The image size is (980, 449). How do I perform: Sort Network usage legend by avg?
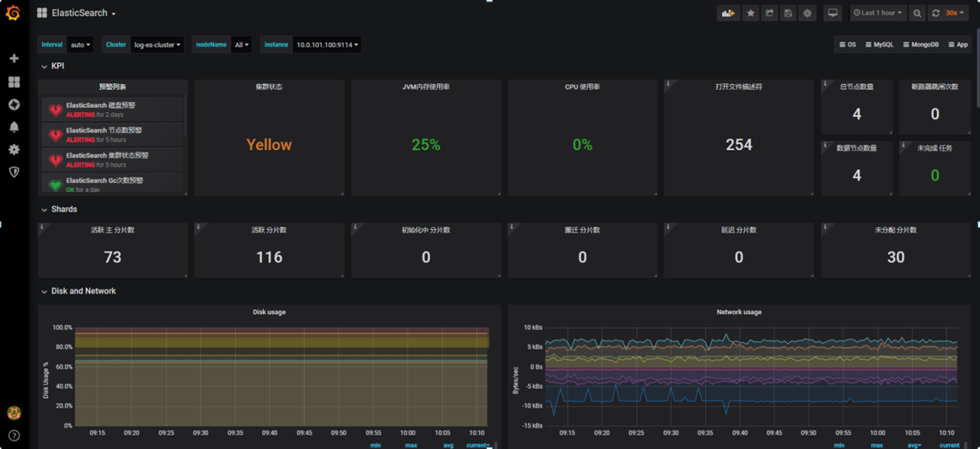click(x=915, y=446)
